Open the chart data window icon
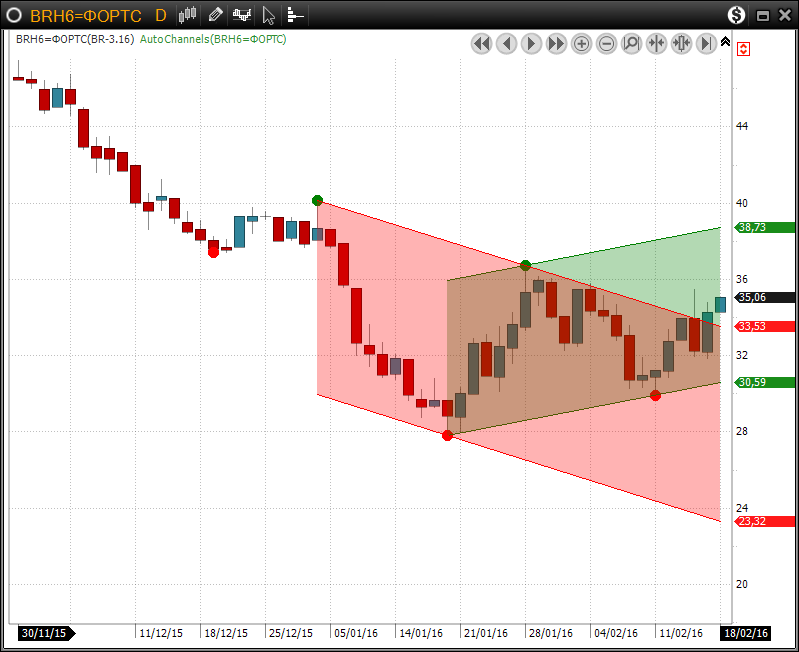Screen dimensions: 799x652 [294, 15]
